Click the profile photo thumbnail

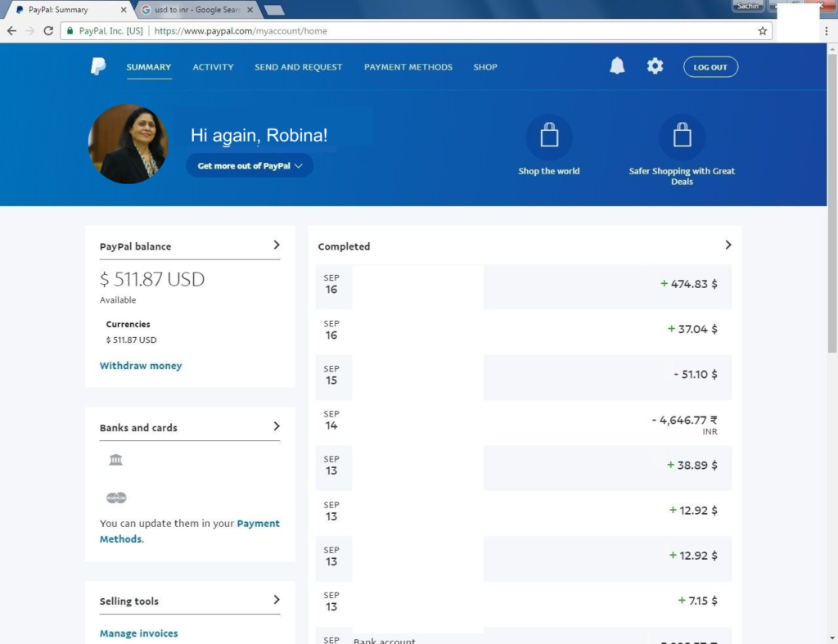[128, 144]
